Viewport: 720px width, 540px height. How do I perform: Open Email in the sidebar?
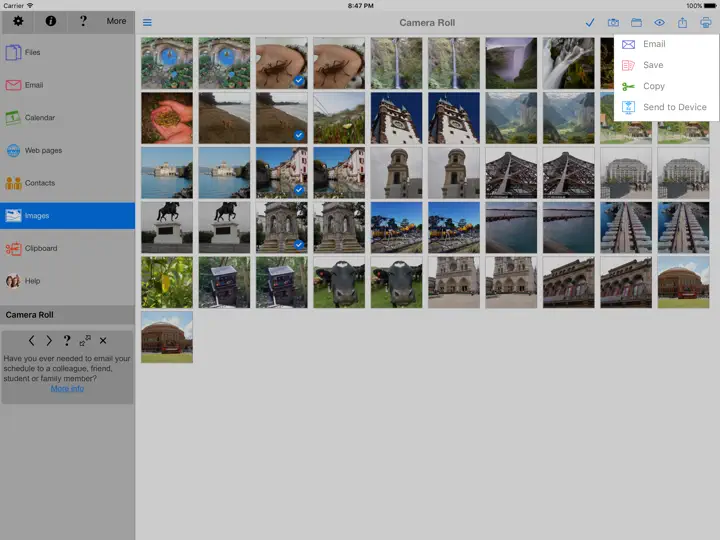tap(68, 85)
